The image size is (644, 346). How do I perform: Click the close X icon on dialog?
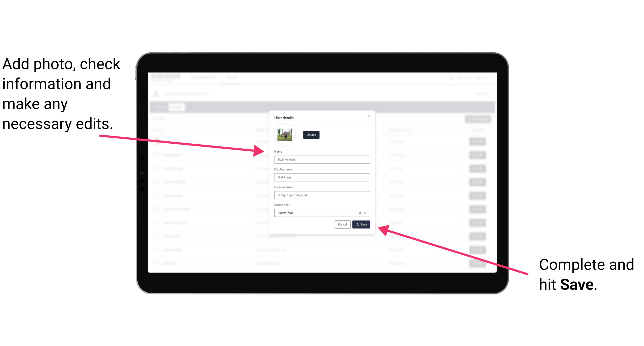[369, 116]
